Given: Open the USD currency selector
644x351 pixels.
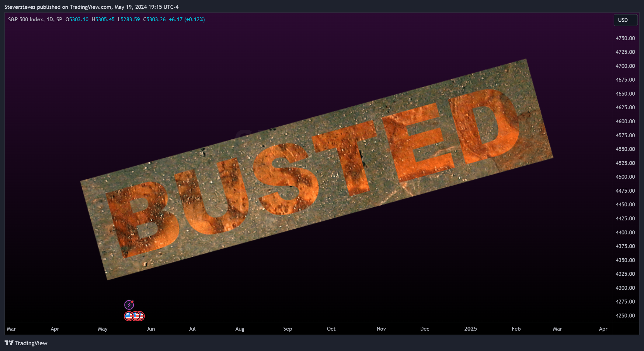Looking at the screenshot, I should point(625,20).
